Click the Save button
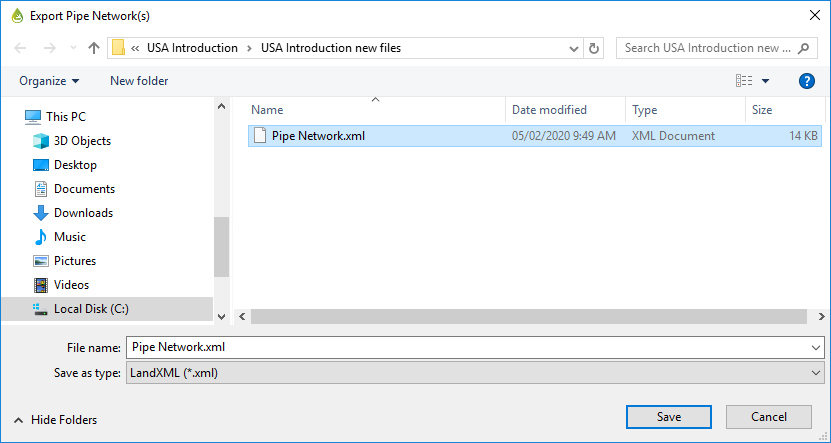 [669, 417]
